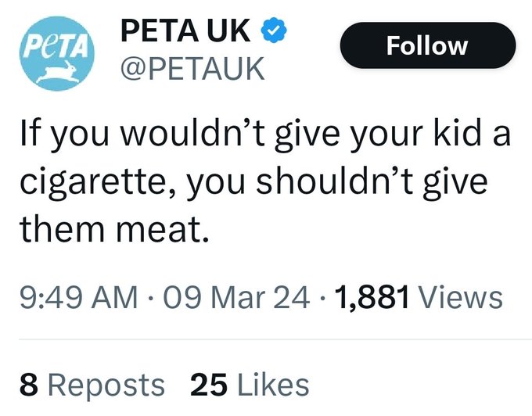The width and height of the screenshot is (532, 416).
Task: Open the PETA UK profile avatar
Action: click(x=56, y=56)
